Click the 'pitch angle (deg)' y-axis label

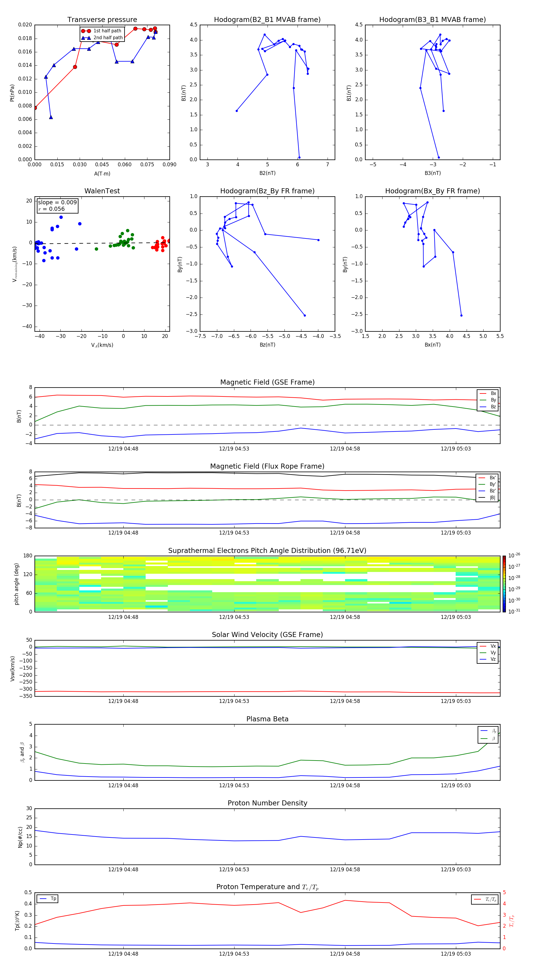(16, 584)
